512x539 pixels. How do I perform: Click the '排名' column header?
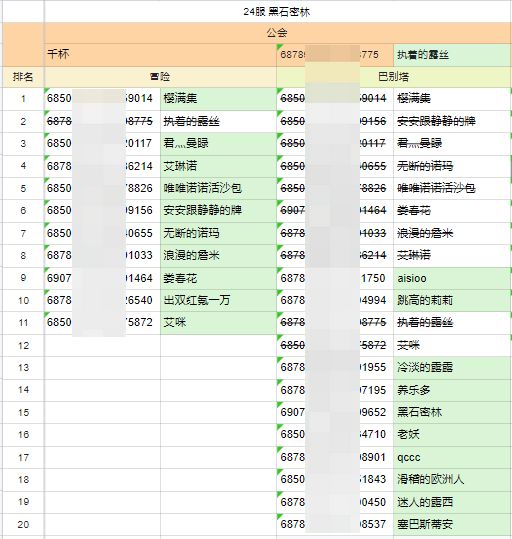point(23,76)
